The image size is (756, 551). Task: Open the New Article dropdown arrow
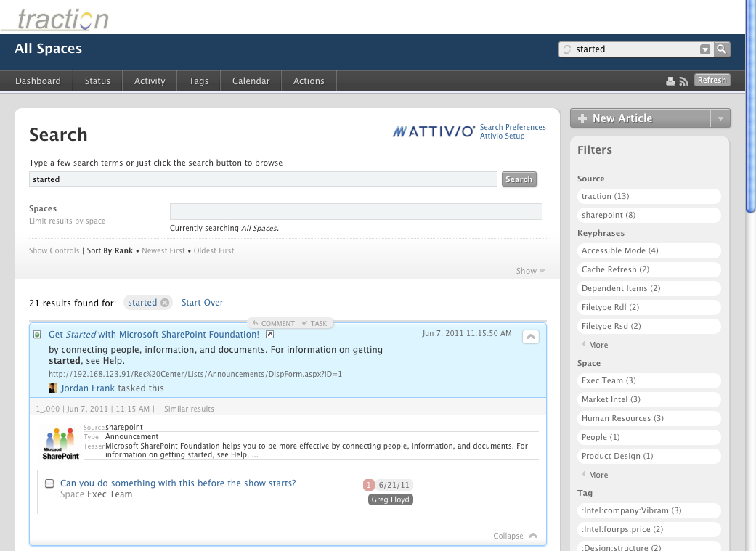click(x=720, y=118)
